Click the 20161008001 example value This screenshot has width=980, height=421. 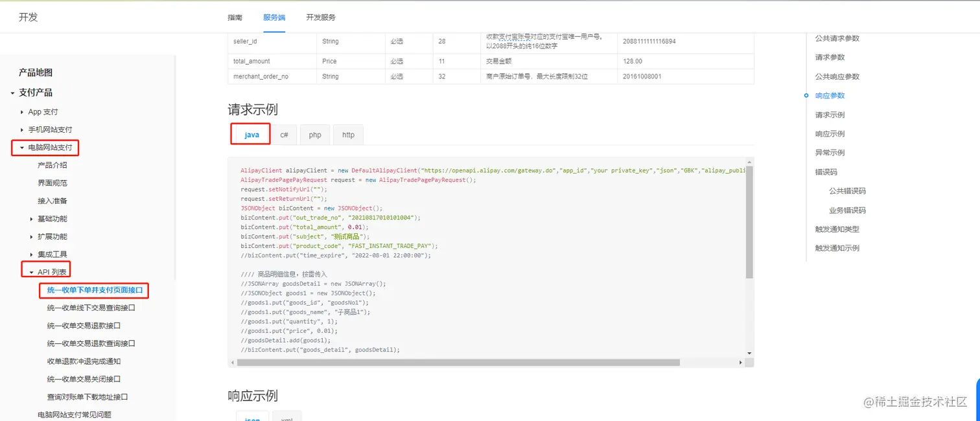coord(642,76)
